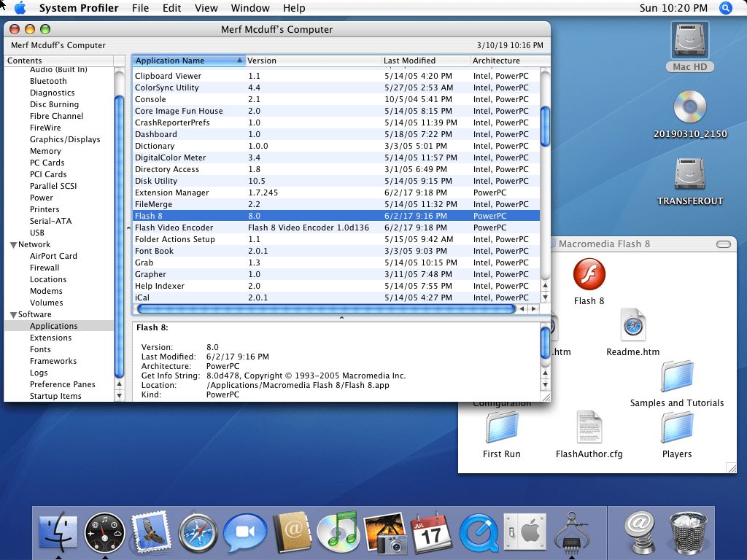The height and width of the screenshot is (560, 747).
Task: Click the application list vertical scroll thumb
Action: point(545,126)
